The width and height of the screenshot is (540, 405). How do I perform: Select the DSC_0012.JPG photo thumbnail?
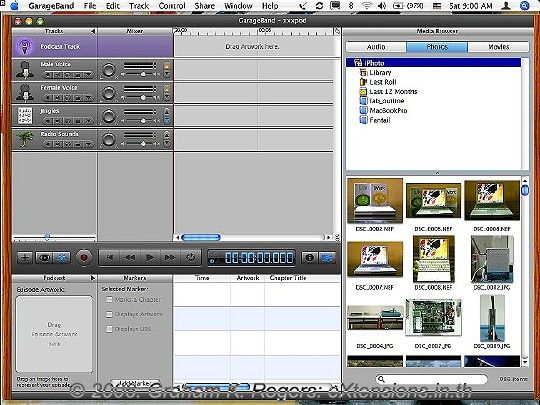click(492, 259)
